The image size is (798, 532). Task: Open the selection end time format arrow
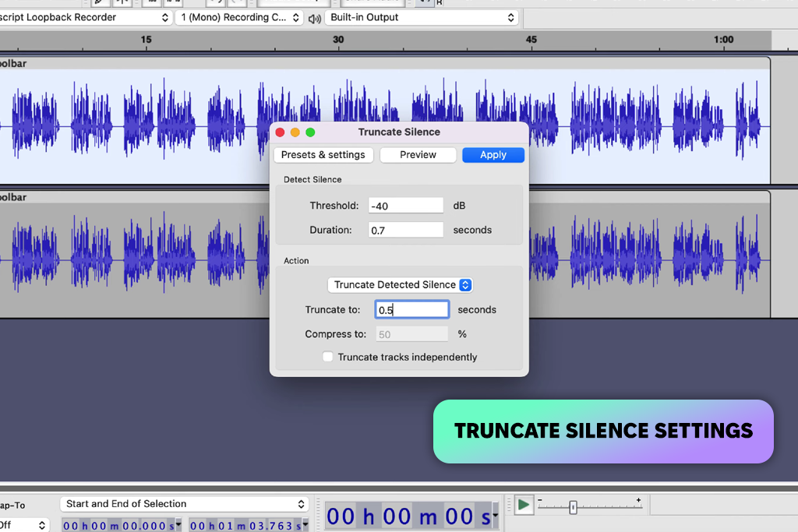pos(305,524)
